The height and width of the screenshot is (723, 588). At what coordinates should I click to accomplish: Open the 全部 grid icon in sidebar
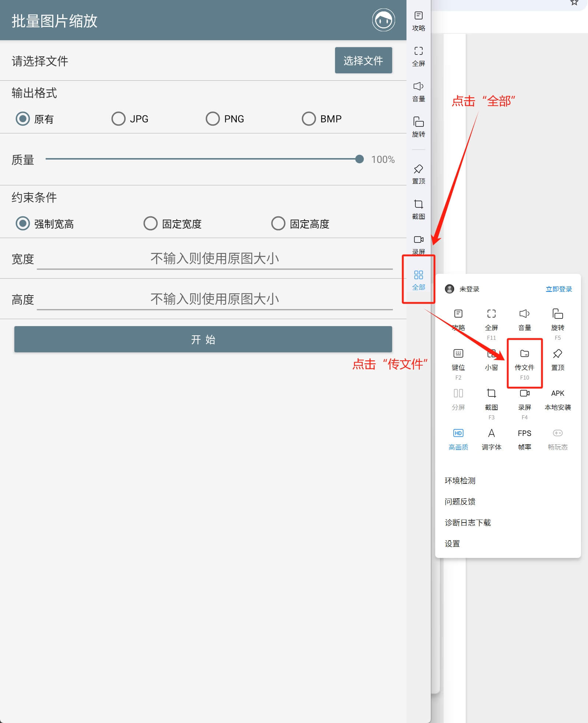pos(418,275)
